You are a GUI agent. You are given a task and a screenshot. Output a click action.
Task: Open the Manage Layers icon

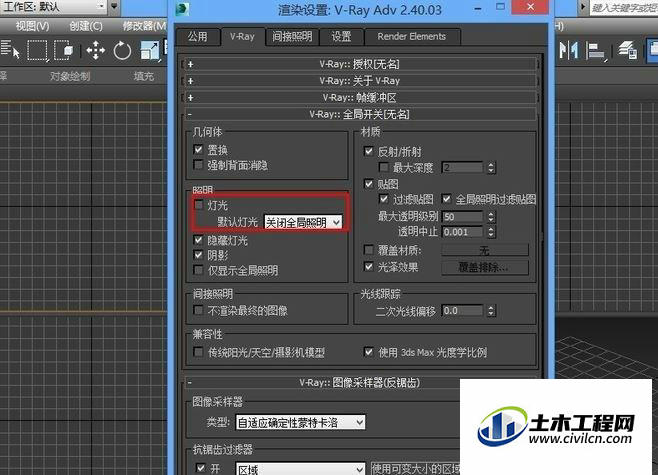(x=628, y=50)
